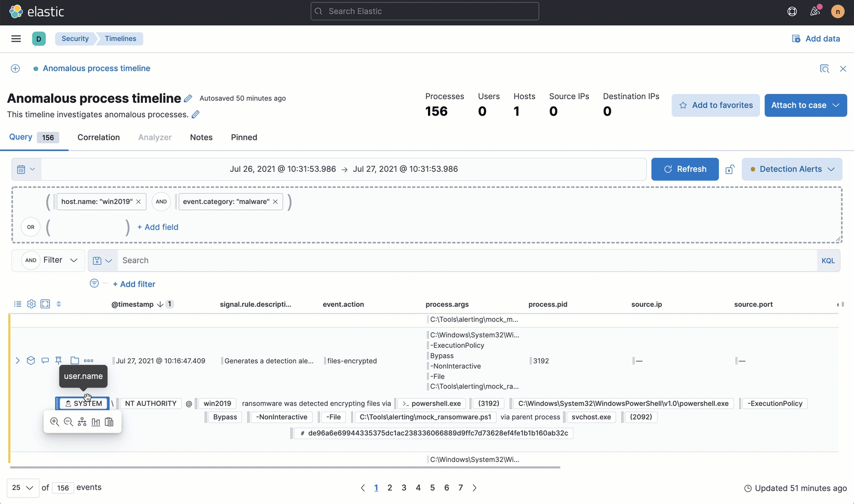Copy the SYSTEM value to clipboard
854x504 pixels.
[109, 422]
